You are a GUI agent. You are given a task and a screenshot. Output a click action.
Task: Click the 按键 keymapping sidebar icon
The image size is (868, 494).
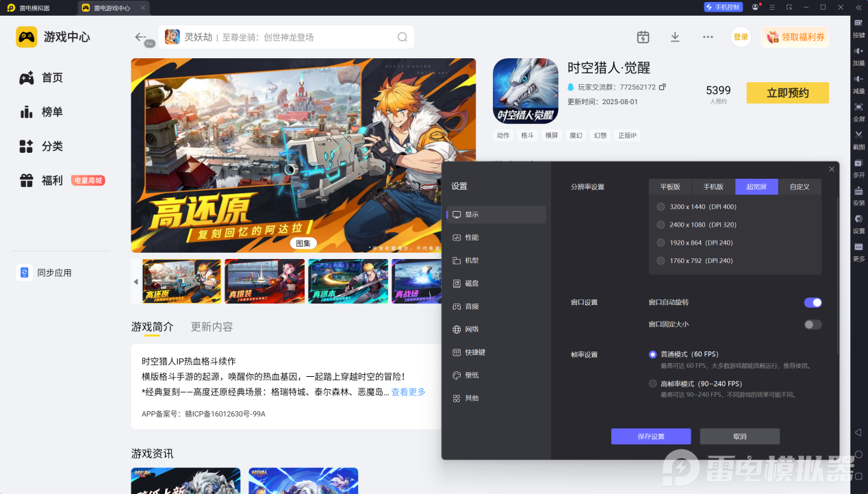[x=858, y=23]
